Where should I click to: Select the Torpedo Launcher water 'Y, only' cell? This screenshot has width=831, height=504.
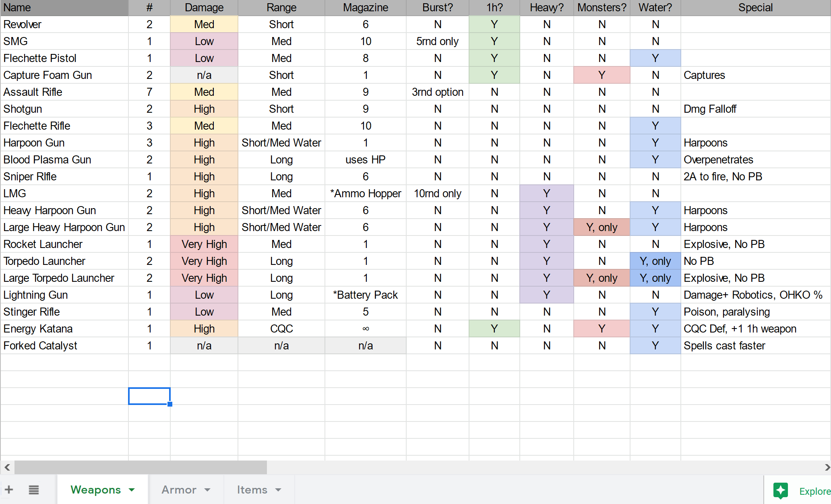[655, 261]
